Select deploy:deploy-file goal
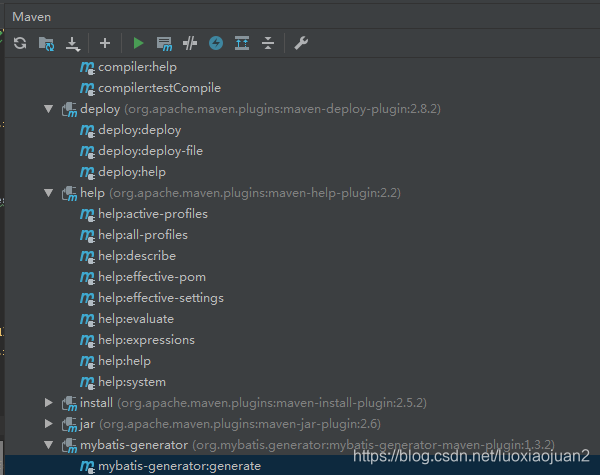This screenshot has height=475, width=600. click(x=150, y=152)
